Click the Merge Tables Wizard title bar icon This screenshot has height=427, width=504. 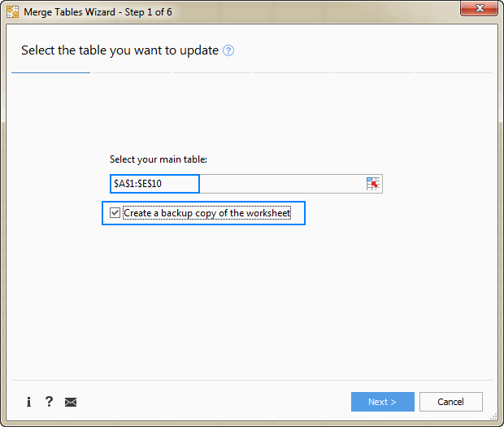(13, 11)
